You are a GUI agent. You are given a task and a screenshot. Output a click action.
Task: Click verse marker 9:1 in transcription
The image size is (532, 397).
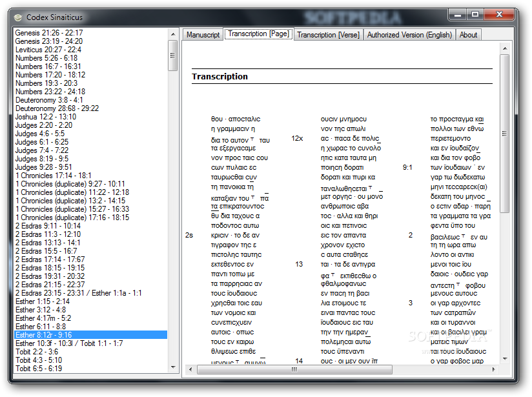(407, 168)
